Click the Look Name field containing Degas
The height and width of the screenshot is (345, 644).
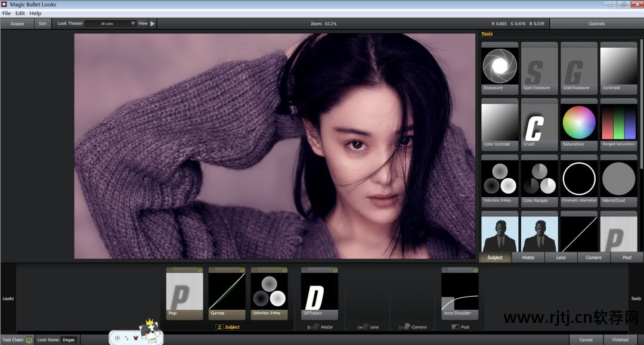coord(69,340)
